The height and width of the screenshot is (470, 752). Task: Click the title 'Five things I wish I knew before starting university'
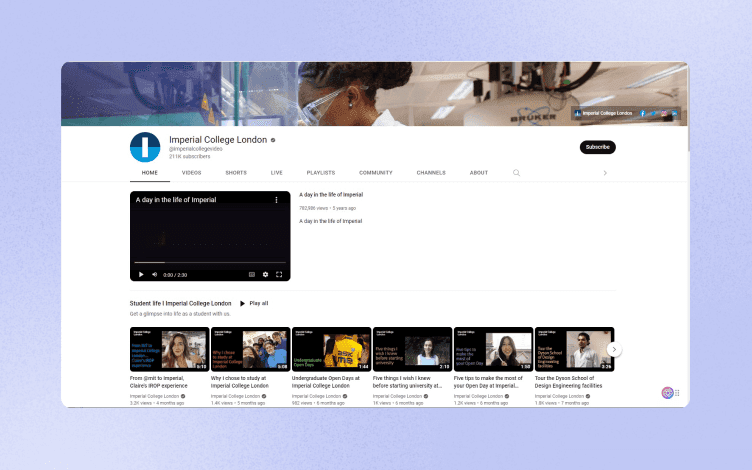pyautogui.click(x=407, y=382)
